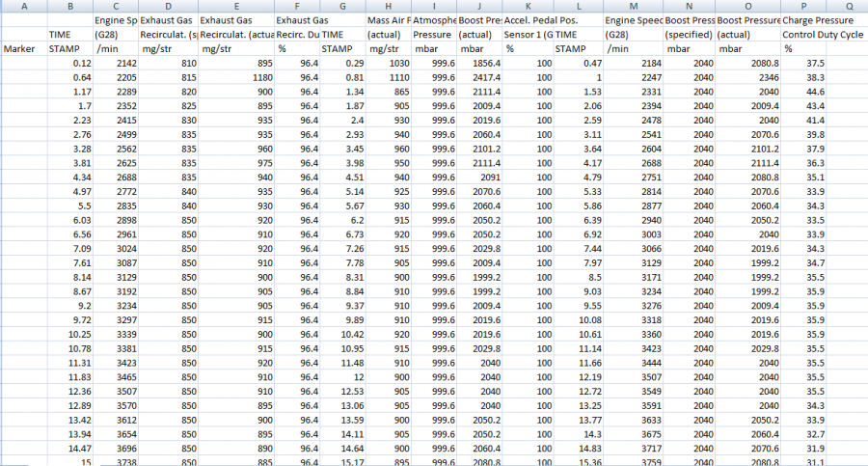The height and width of the screenshot is (466, 868).
Task: Select boost pressure cell 1856.4
Action: [x=480, y=63]
